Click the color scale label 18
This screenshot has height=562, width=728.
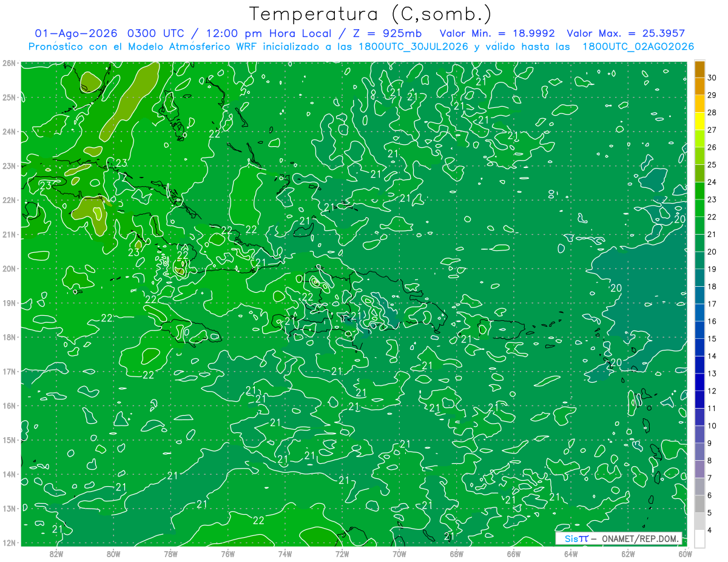point(712,286)
